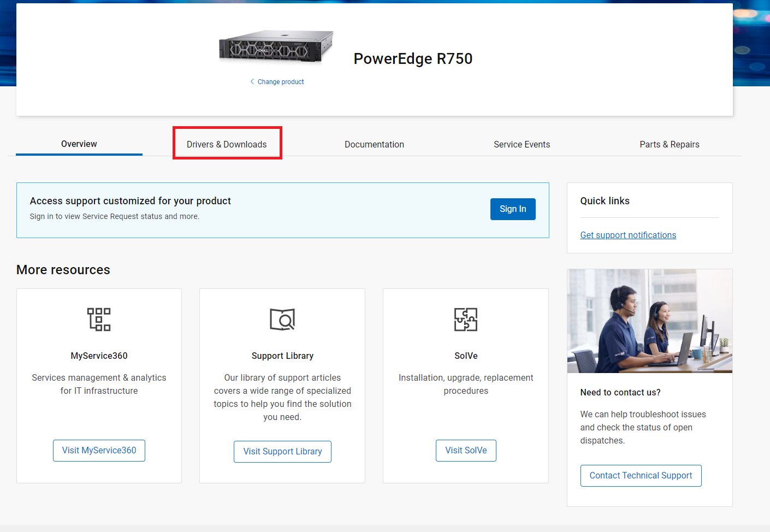Click the Quick links heading
This screenshot has width=770, height=532.
[605, 200]
